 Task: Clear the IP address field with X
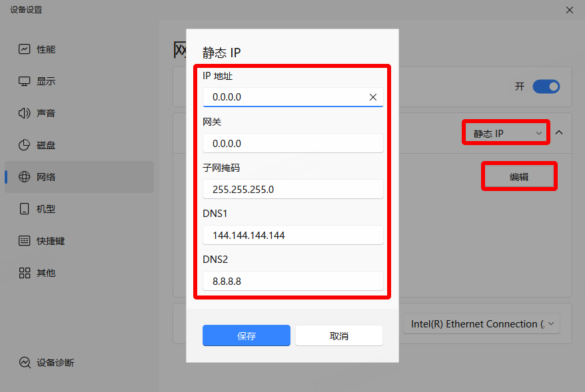[x=373, y=97]
